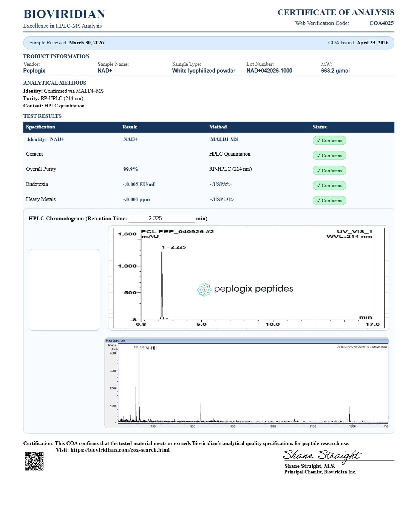
Task: Select the MW value 663.2 g/mol
Action: 335,71
